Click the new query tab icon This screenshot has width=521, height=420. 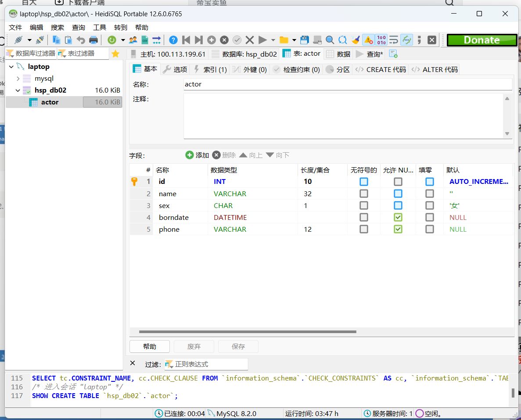(x=394, y=54)
